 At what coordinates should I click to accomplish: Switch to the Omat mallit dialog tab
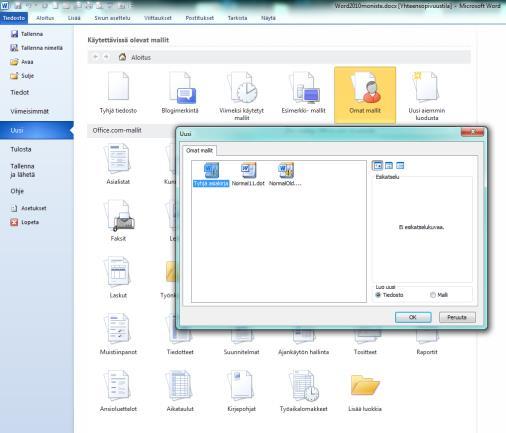[x=199, y=150]
